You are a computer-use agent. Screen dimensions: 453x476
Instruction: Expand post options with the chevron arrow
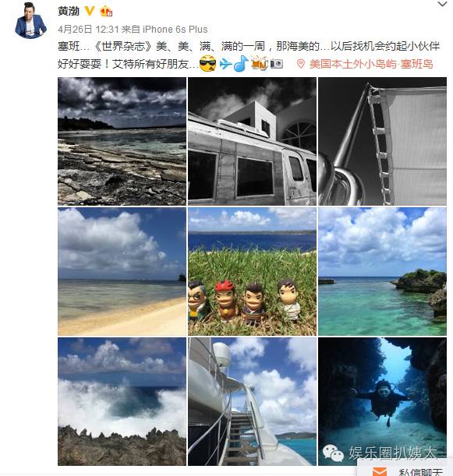(x=442, y=4)
